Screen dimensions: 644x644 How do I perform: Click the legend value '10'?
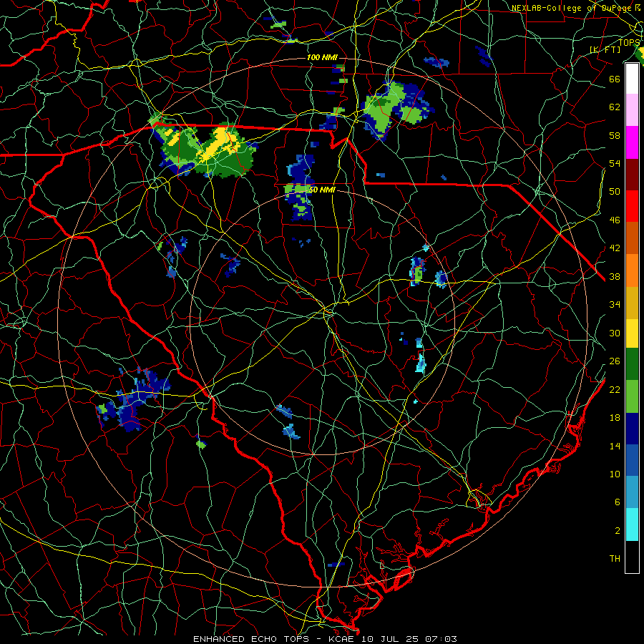(x=615, y=474)
